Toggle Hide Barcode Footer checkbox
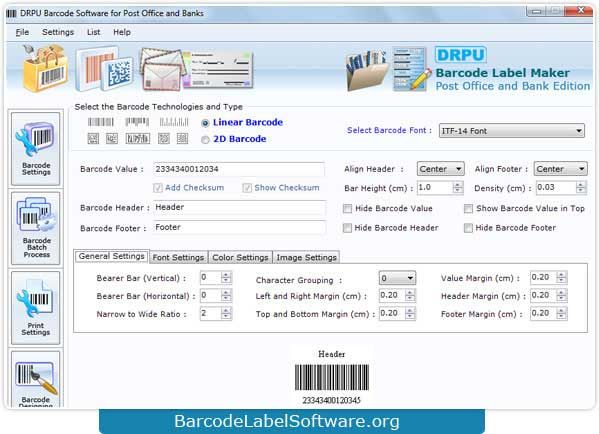The height and width of the screenshot is (434, 599). point(468,228)
